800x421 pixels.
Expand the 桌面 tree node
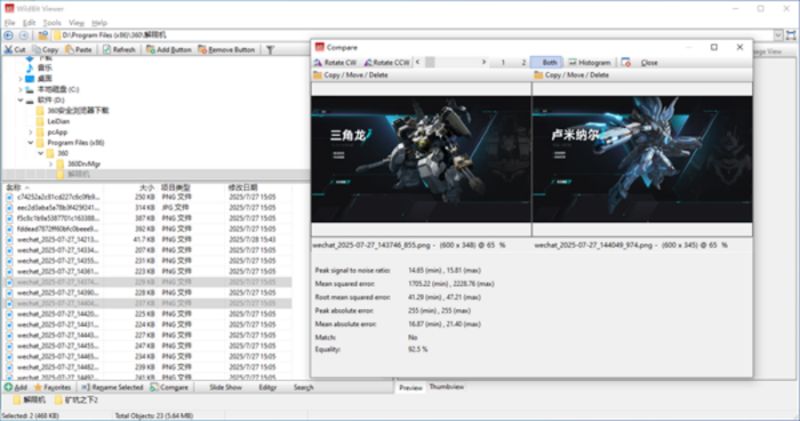point(20,79)
